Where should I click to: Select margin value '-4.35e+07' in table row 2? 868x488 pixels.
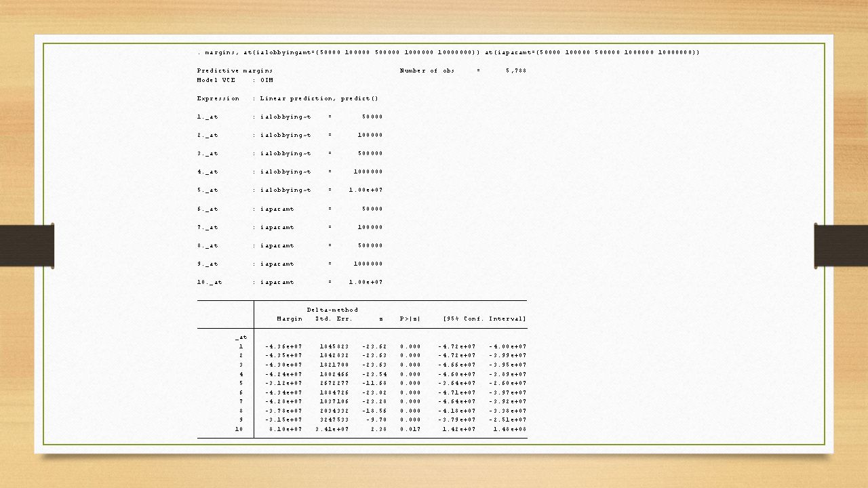[284, 355]
